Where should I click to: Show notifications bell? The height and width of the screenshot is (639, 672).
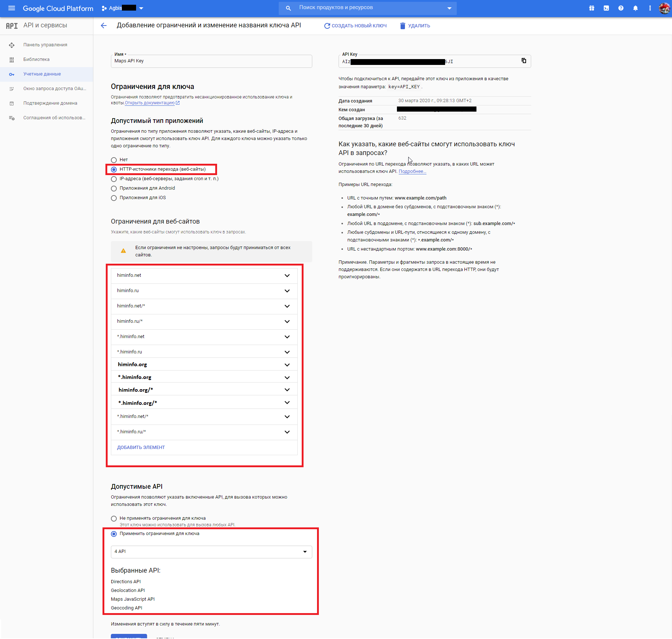(636, 8)
